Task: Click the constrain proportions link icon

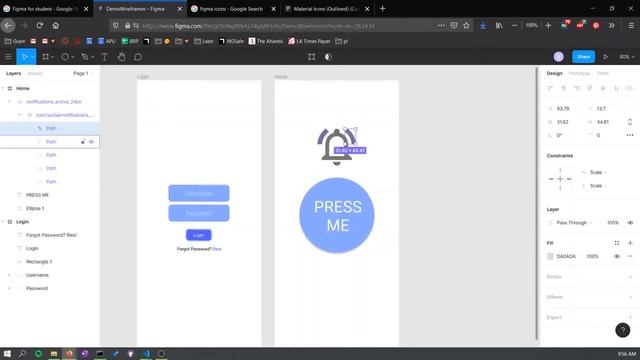Action: 630,122
